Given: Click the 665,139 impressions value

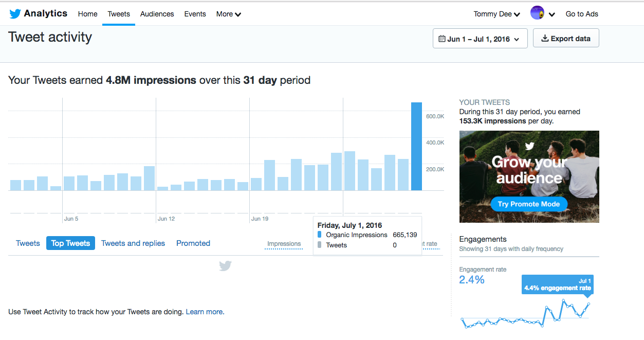Looking at the screenshot, I should [405, 235].
